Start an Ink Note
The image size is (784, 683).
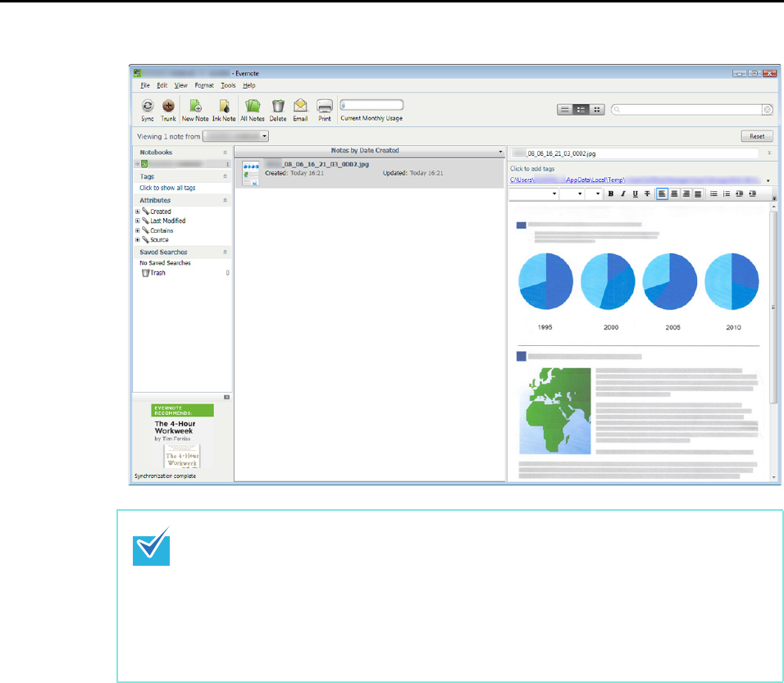(x=224, y=106)
